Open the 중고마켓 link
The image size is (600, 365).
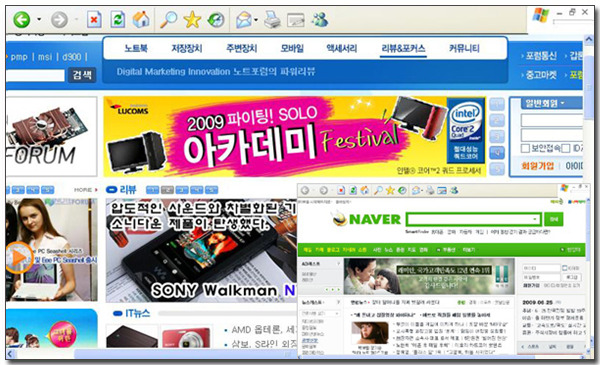(541, 75)
